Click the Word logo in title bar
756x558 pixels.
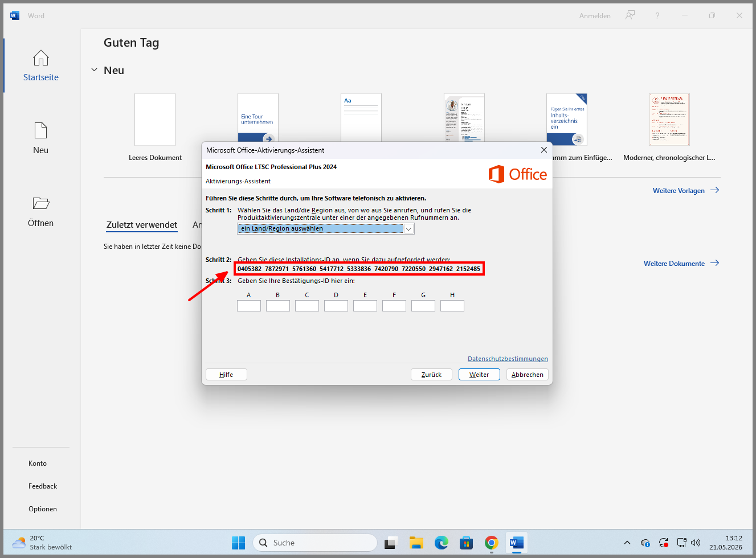(15, 15)
